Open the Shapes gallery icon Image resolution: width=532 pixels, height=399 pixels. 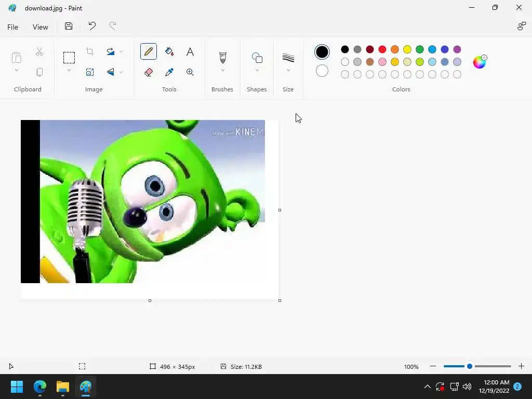257,58
